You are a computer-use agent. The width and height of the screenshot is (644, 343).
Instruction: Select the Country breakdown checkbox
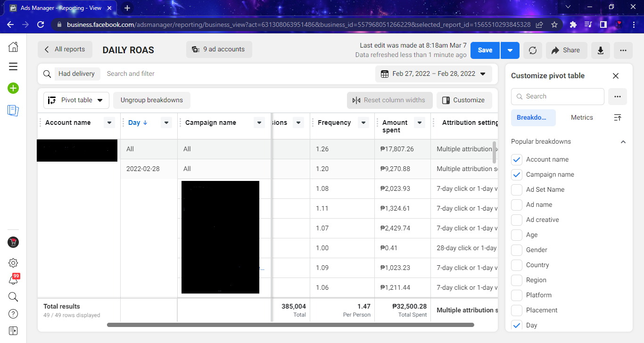[517, 265]
